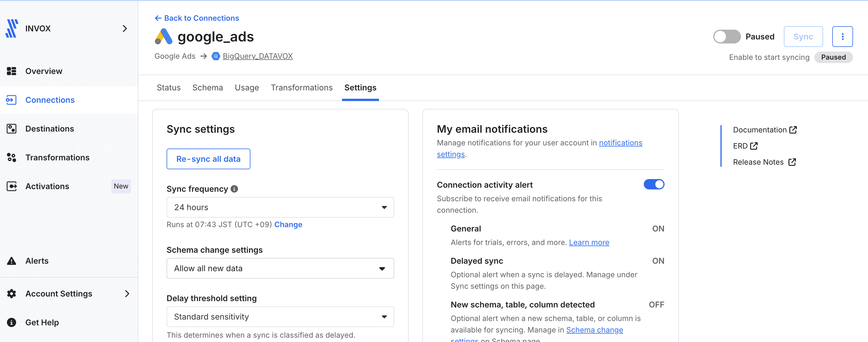868x342 pixels.
Task: Click the BigQuery destination icon
Action: coord(216,56)
